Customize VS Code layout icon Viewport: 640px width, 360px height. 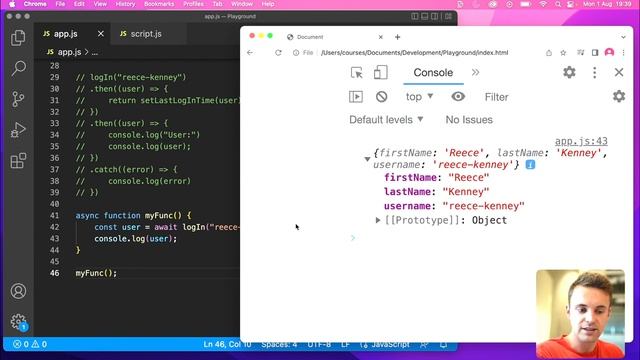click(x=449, y=16)
